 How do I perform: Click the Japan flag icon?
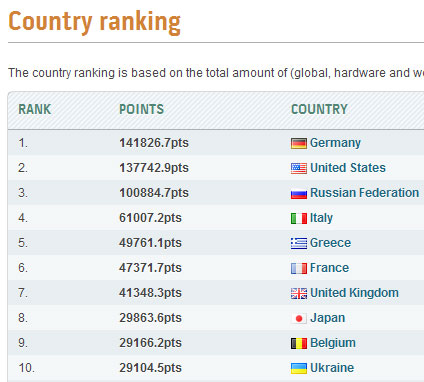click(x=299, y=319)
